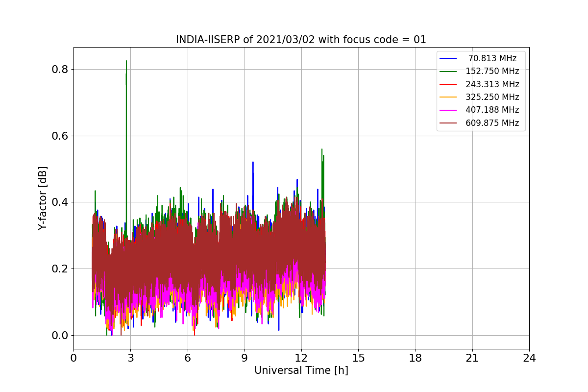The image size is (588, 392).
Task: Click the orange legend line for 325.250 MHz
Action: 449,97
